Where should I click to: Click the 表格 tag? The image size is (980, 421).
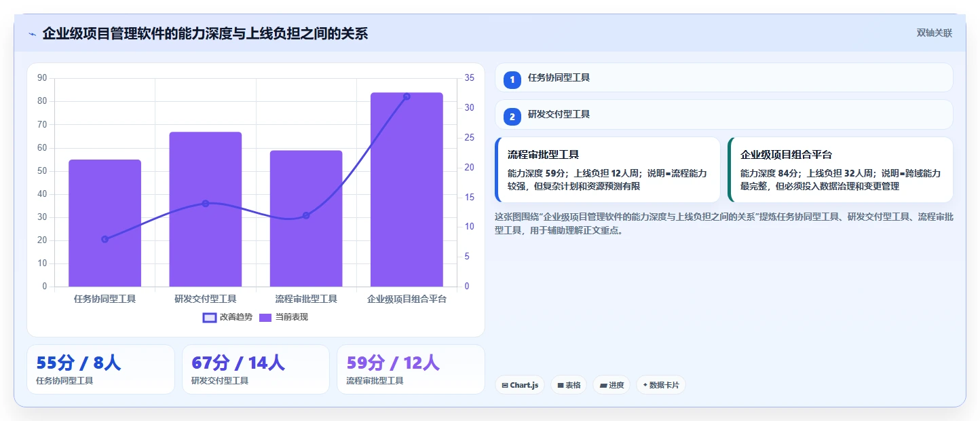tap(569, 385)
